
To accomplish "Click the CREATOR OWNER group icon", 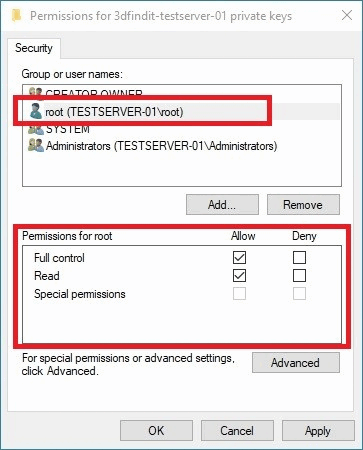I will (x=36, y=93).
